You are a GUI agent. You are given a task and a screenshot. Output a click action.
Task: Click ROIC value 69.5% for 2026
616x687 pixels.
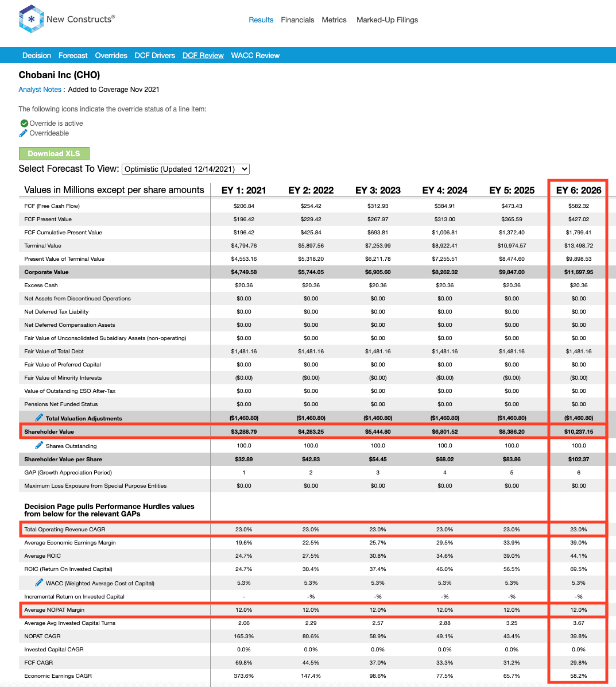pyautogui.click(x=579, y=569)
